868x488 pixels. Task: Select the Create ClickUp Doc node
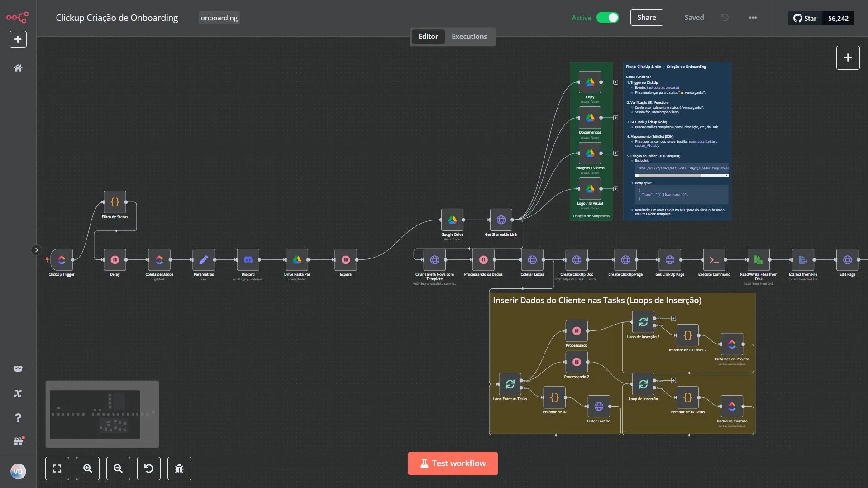coord(577,260)
